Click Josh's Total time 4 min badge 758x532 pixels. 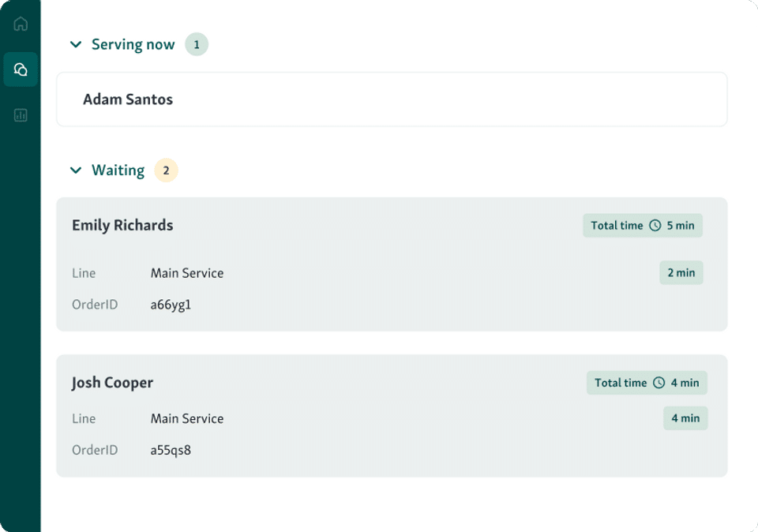point(646,383)
